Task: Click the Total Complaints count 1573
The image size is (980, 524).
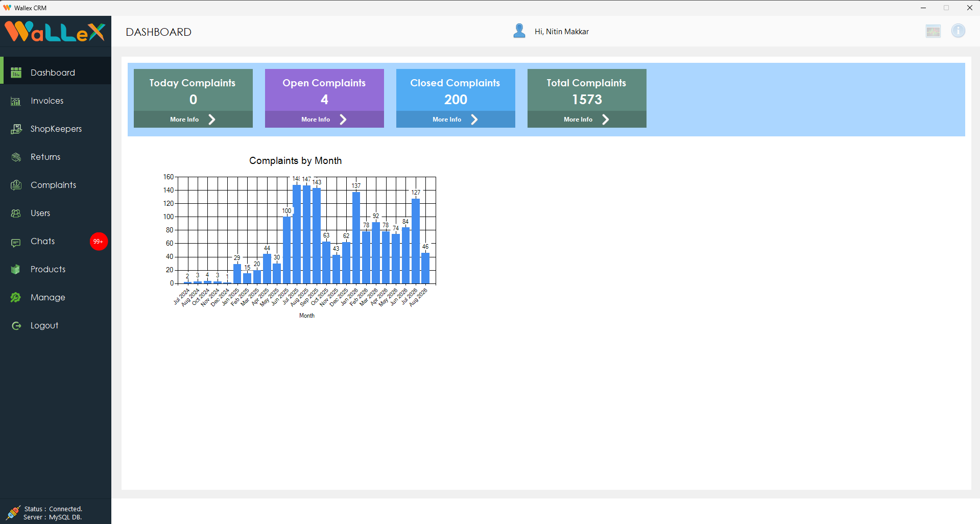Action: (587, 100)
